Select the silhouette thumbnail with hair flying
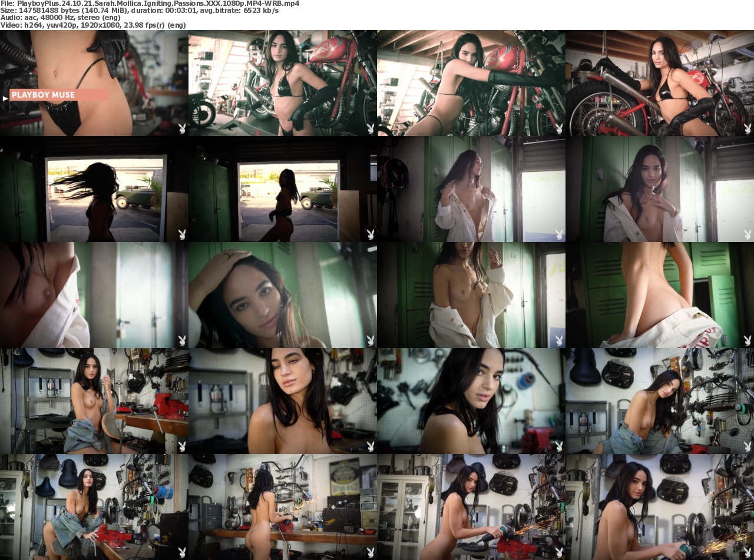This screenshot has height=560, width=754. point(94,189)
